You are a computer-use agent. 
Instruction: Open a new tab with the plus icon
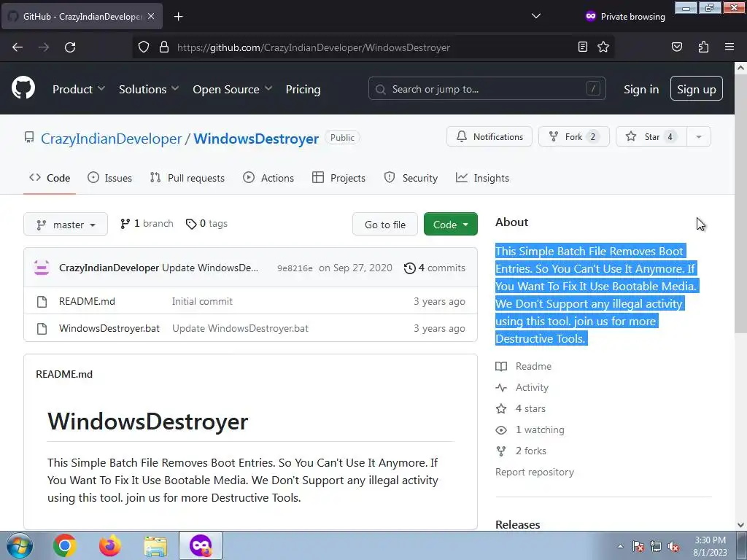tap(178, 17)
